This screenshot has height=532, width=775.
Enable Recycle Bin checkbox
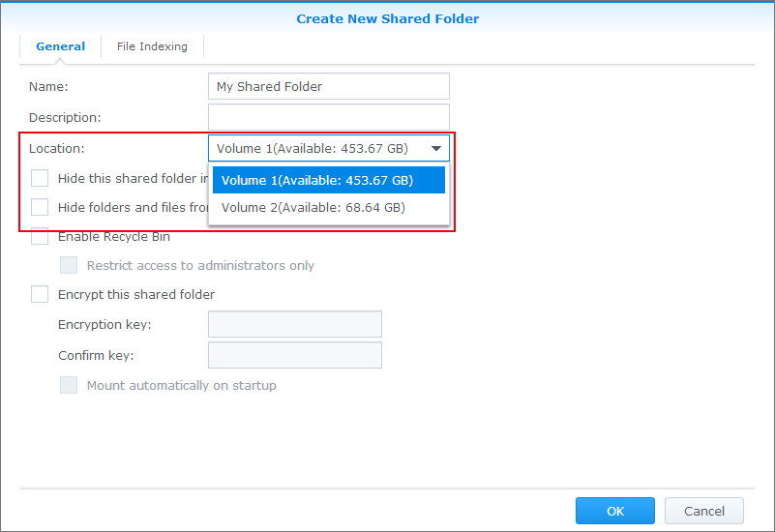(40, 236)
